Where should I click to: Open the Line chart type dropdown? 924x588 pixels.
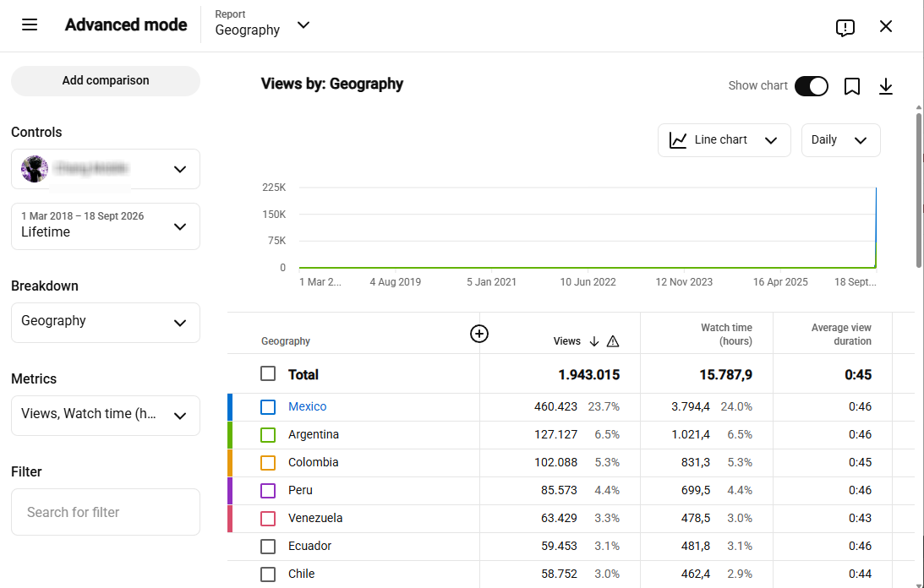(x=724, y=140)
